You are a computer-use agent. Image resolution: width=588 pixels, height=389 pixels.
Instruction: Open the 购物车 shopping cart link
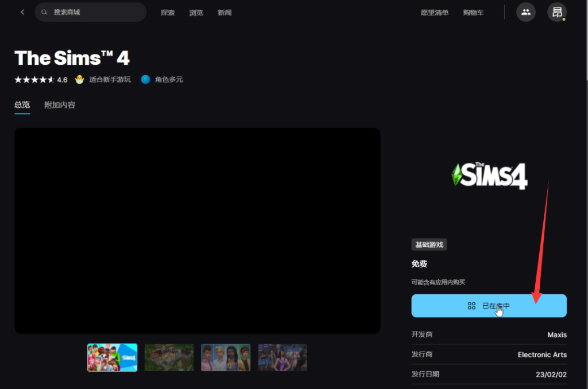click(x=474, y=13)
